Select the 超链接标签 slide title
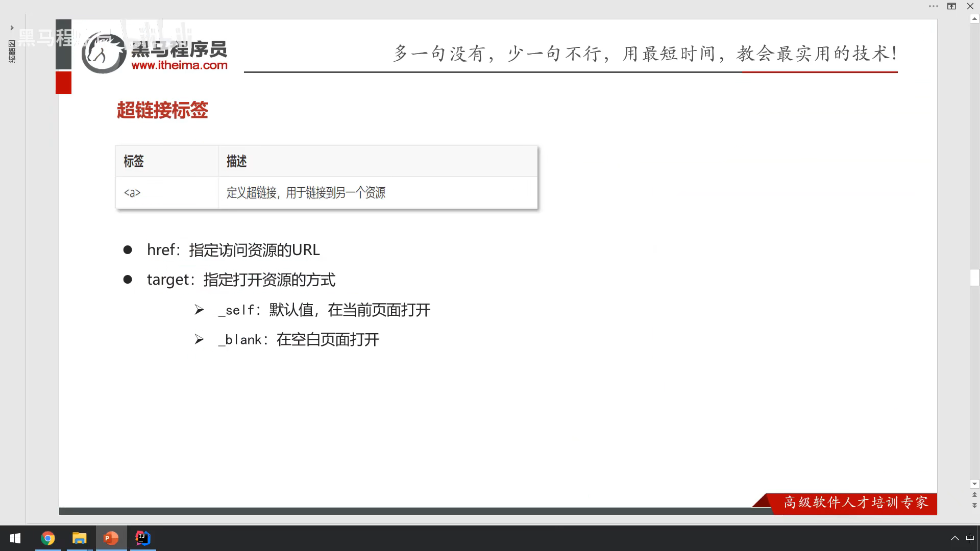The width and height of the screenshot is (980, 551). (x=162, y=110)
